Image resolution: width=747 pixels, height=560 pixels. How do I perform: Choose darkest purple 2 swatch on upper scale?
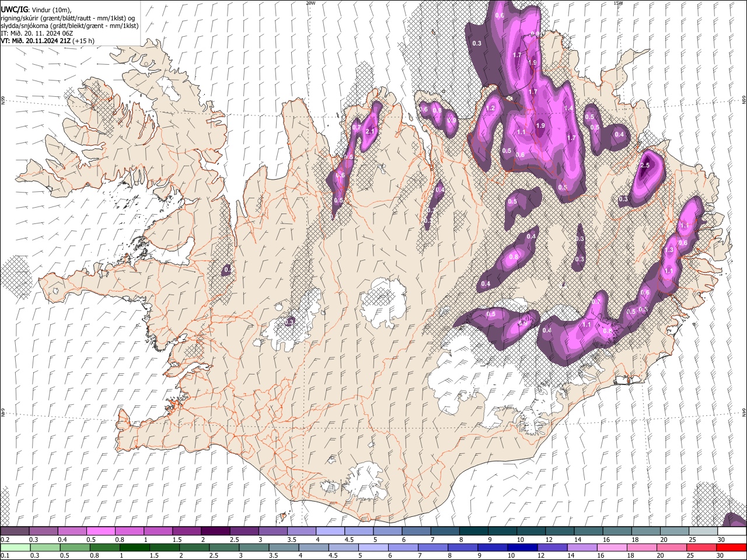click(215, 531)
